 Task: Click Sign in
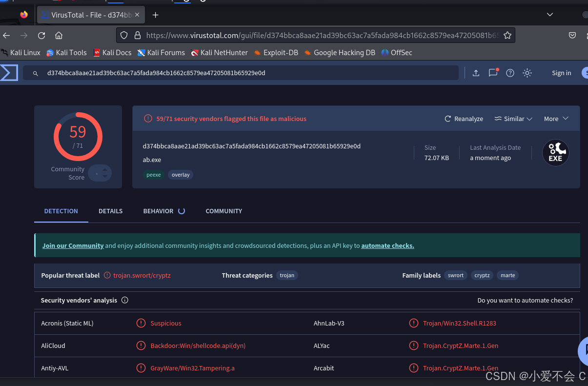(562, 73)
